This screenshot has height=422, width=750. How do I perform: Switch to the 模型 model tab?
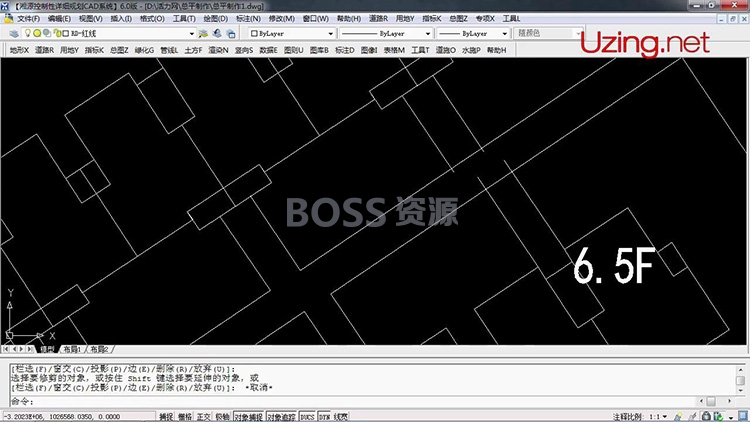pos(47,349)
